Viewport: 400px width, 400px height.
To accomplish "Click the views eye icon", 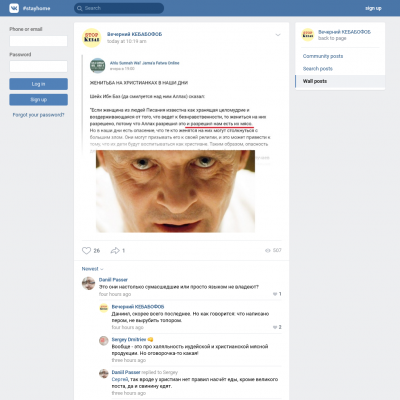I will [268, 250].
